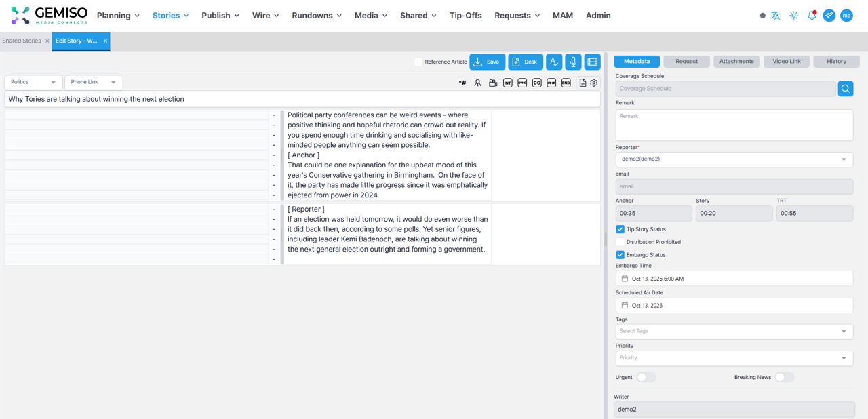The image size is (868, 419).
Task: Expand the Publish menu
Action: pyautogui.click(x=220, y=16)
